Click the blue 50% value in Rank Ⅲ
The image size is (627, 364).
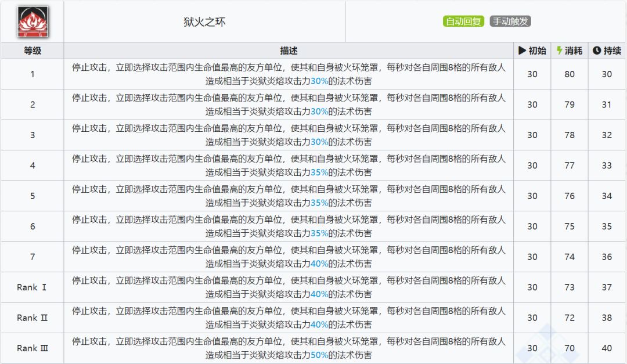pyautogui.click(x=319, y=355)
